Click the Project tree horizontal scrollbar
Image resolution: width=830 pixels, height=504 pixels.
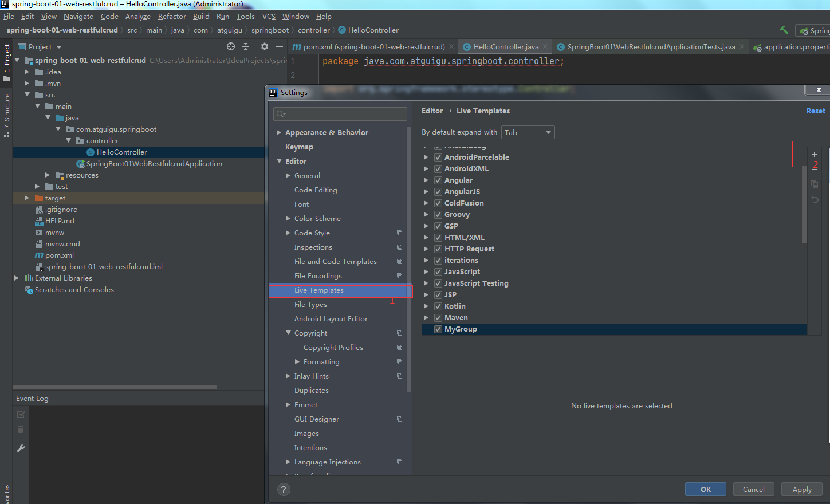pyautogui.click(x=115, y=387)
